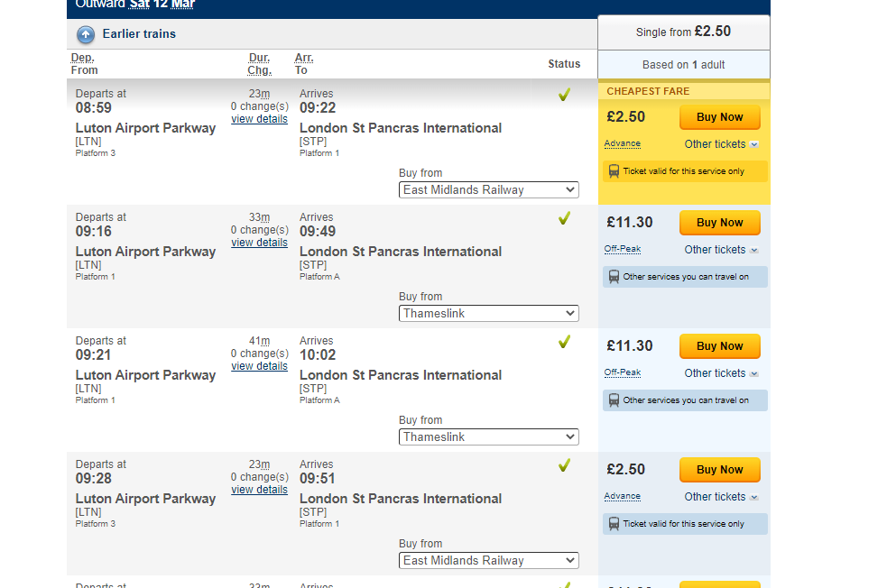Open view details for 08:59 departure
The image size is (887, 588).
pos(259,119)
